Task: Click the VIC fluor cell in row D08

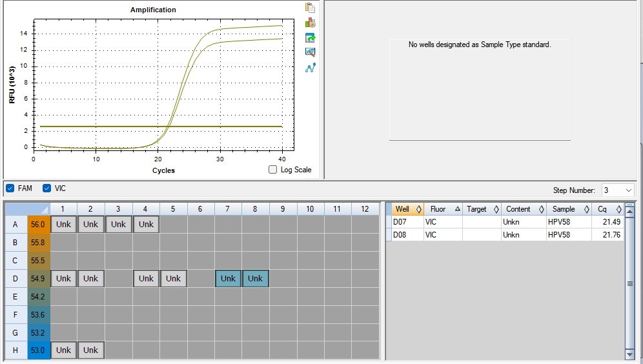Action: [x=443, y=235]
